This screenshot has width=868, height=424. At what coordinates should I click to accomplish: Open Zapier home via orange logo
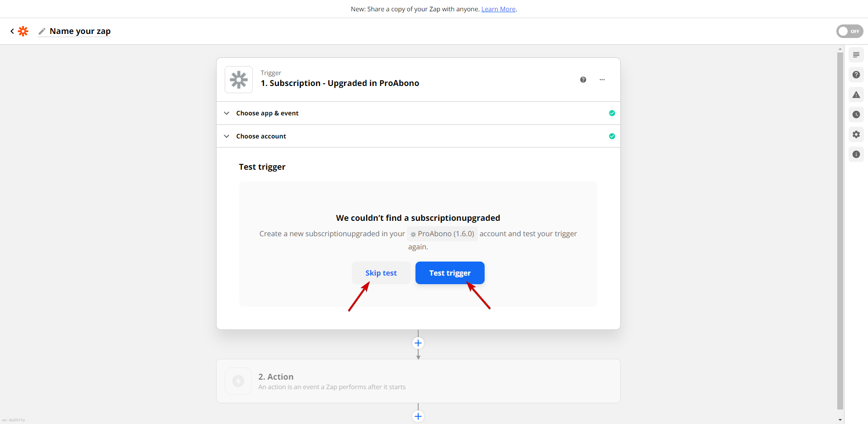pyautogui.click(x=23, y=31)
